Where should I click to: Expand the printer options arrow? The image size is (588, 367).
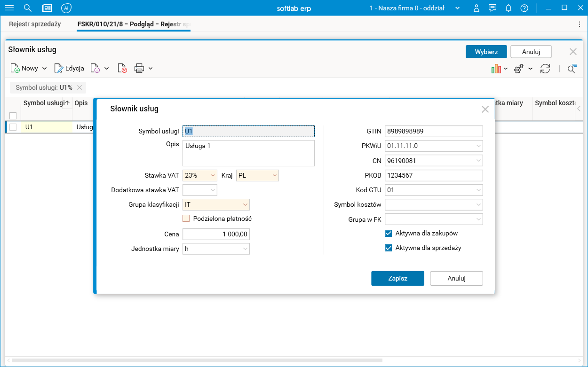(x=151, y=69)
